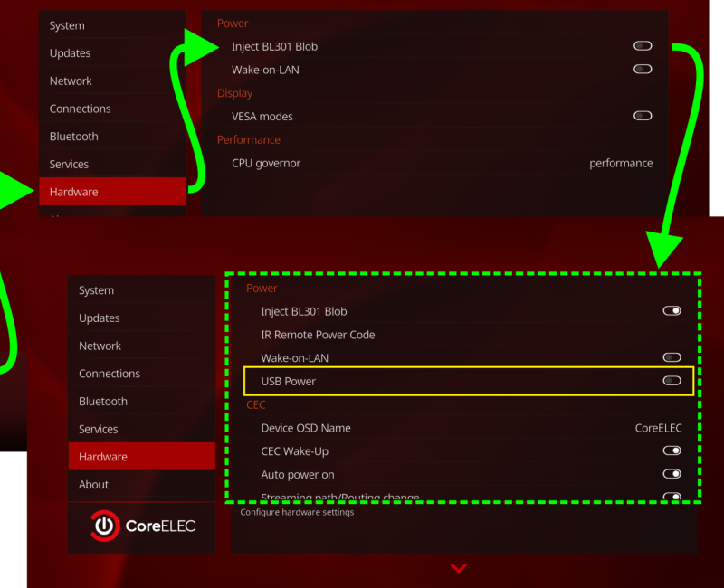Click the CEC section heading
The height and width of the screenshot is (588, 724).
pyautogui.click(x=256, y=404)
